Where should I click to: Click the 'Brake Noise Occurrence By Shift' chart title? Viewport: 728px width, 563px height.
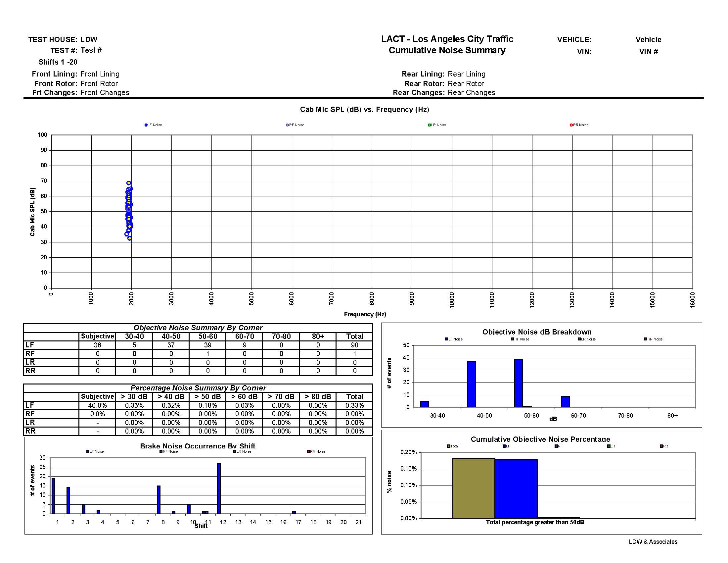(198, 446)
